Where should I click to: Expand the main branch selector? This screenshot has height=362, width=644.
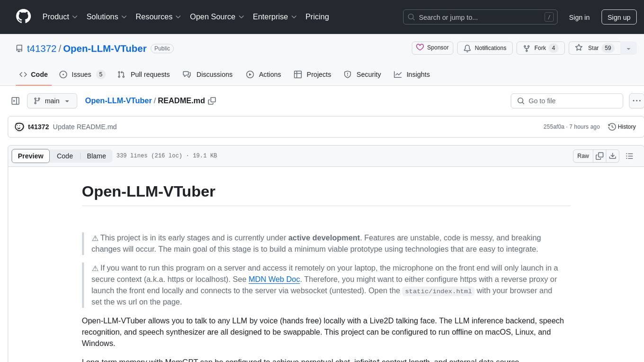coord(52,101)
